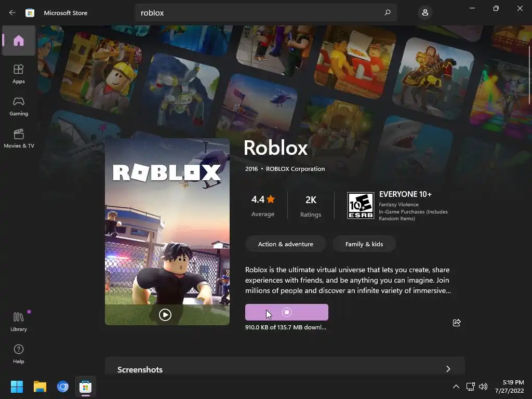Open the Apps section
Viewport: 532px width, 399px height.
pos(19,74)
